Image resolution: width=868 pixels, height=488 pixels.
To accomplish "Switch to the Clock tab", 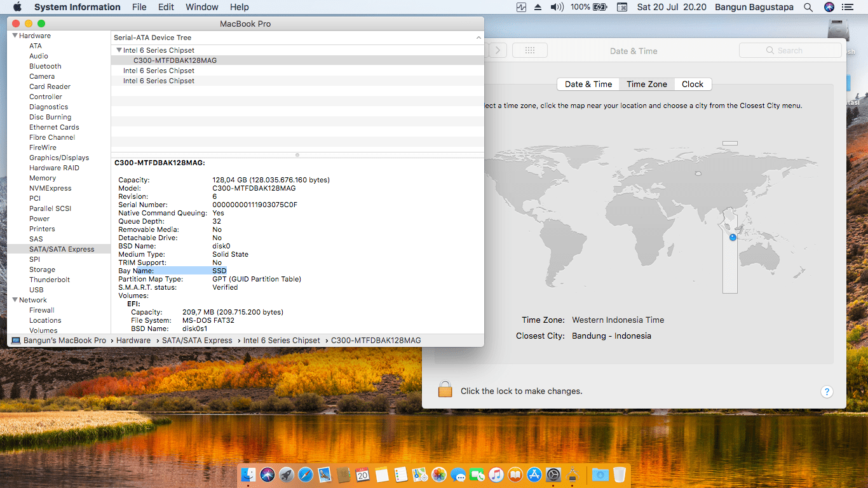I will click(692, 84).
